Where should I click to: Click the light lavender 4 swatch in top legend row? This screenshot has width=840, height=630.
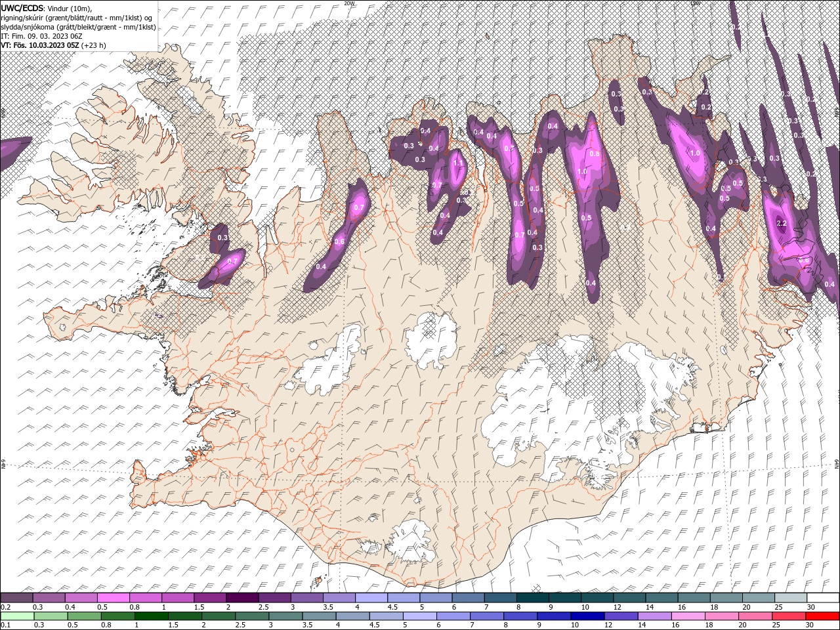[x=371, y=598]
